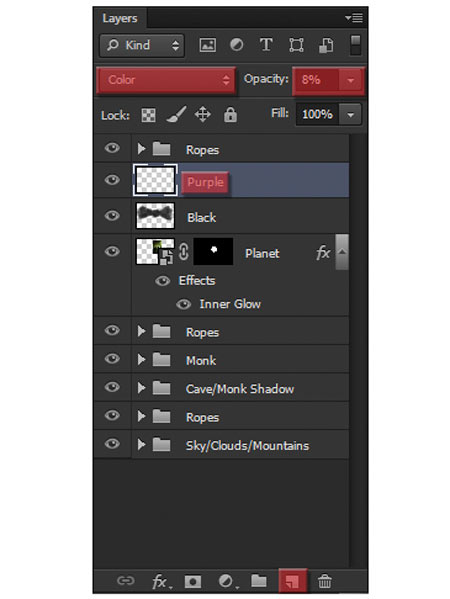Viewport: 450px width, 599px height.
Task: Filter for shape layers icon
Action: coord(296,45)
